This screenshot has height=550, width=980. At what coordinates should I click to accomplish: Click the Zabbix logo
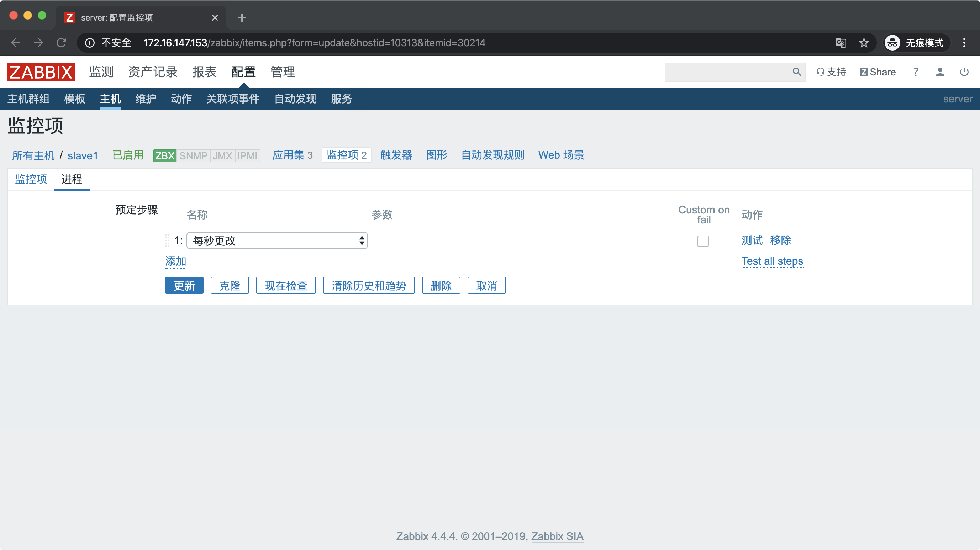click(x=41, y=72)
